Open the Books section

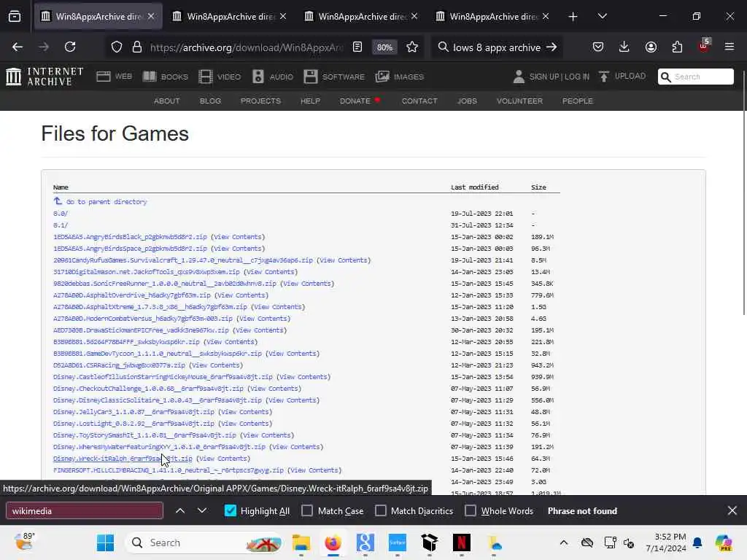pos(166,77)
